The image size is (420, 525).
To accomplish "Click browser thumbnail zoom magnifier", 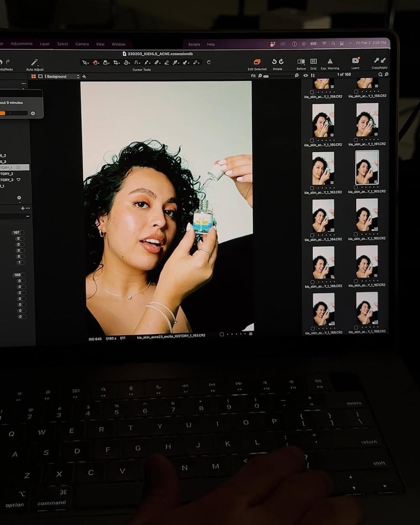I will (386, 74).
